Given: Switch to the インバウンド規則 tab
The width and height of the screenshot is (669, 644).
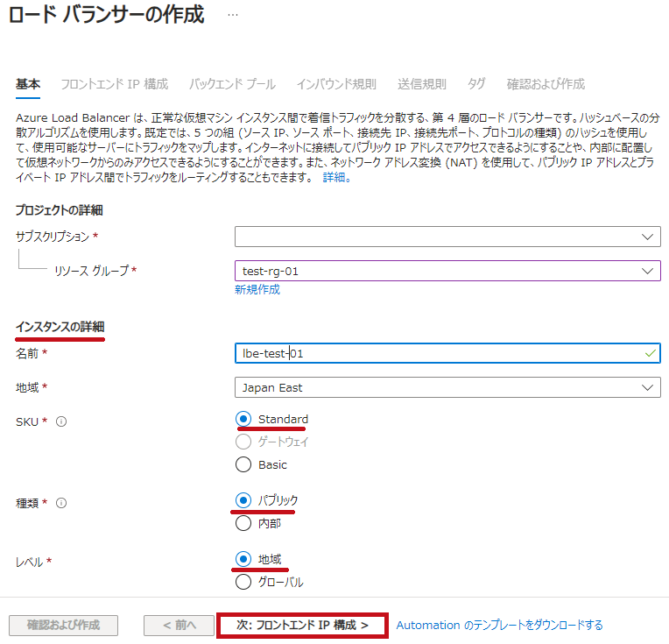Looking at the screenshot, I should tap(336, 84).
